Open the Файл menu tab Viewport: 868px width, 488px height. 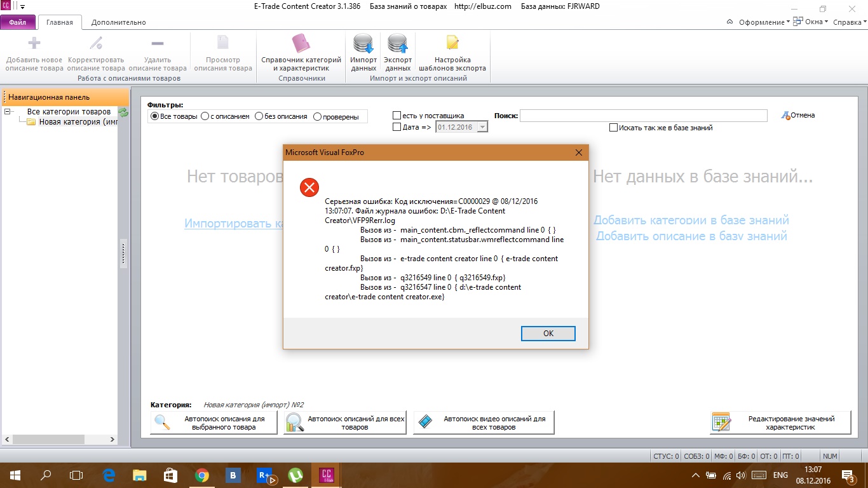tap(18, 22)
